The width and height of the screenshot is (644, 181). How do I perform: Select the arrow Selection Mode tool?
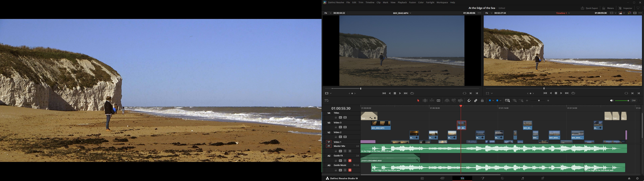pos(418,101)
